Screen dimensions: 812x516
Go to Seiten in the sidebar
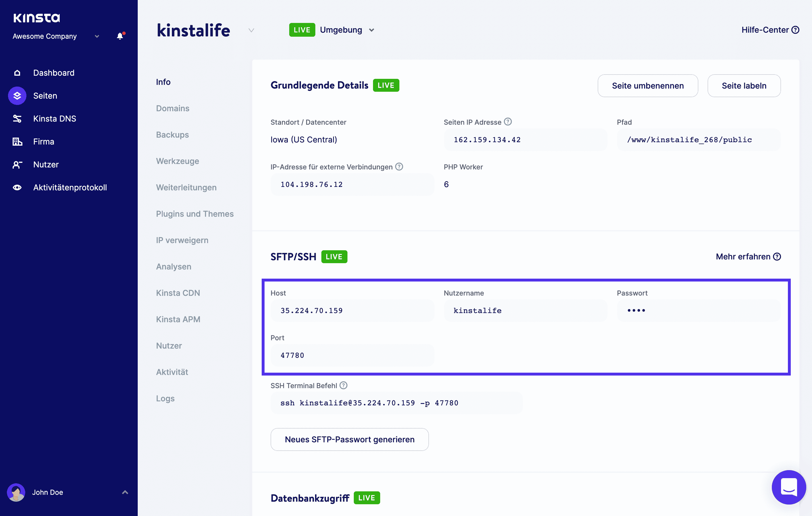45,96
